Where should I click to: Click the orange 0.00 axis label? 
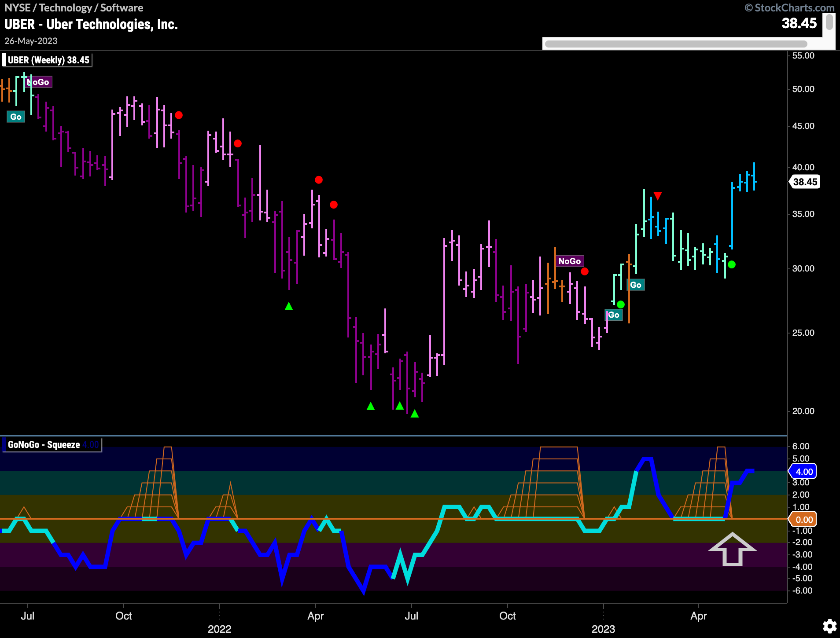(804, 520)
